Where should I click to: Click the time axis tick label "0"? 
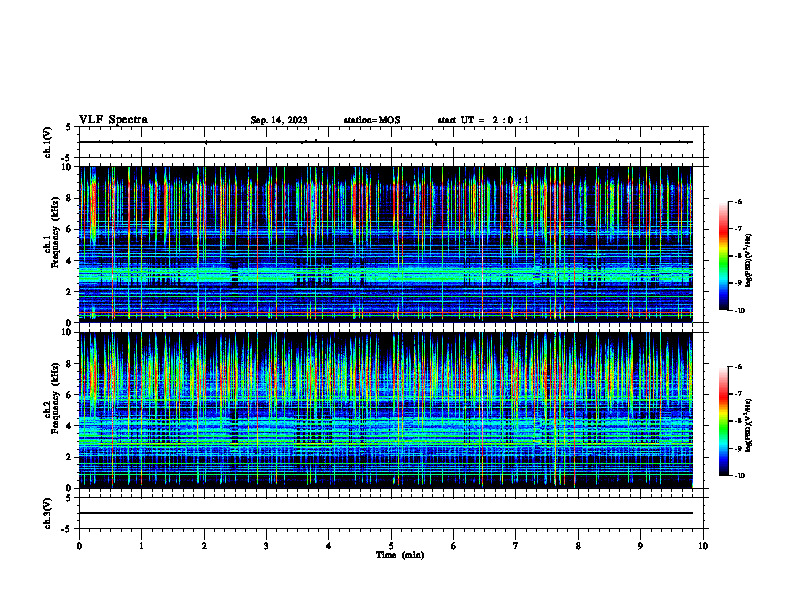point(79,546)
